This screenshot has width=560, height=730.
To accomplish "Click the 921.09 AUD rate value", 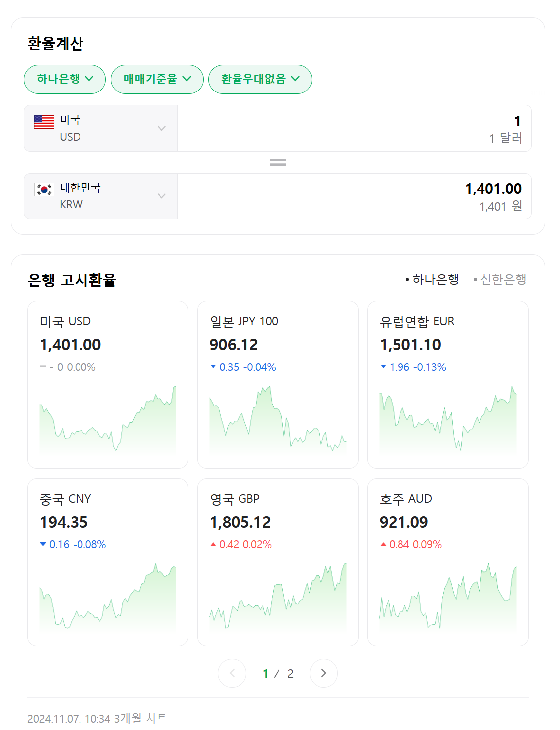I will (404, 522).
